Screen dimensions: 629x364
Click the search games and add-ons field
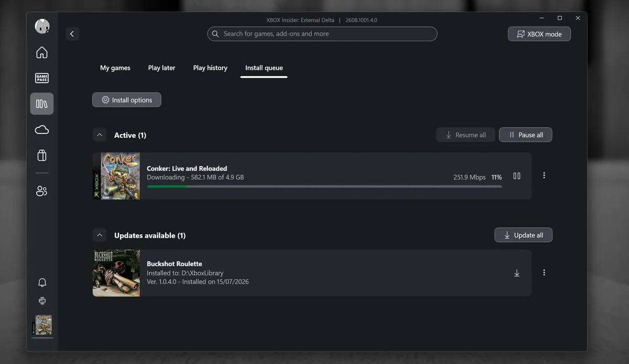click(322, 34)
